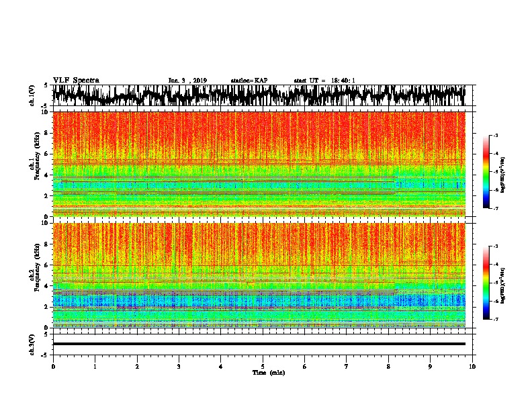Click time axis tick label "4"
Screen dimensions: 532x411
[x=221, y=367]
